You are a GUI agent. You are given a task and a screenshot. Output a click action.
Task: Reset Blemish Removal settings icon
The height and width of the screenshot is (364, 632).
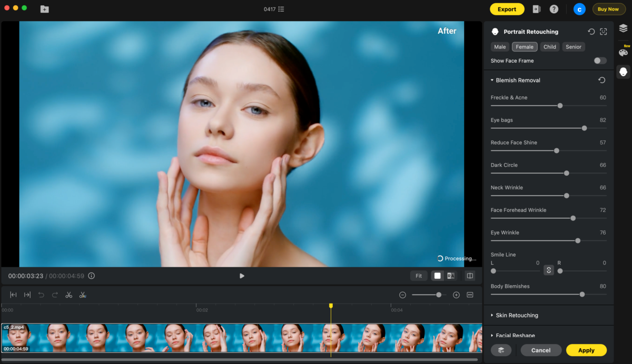coord(601,80)
